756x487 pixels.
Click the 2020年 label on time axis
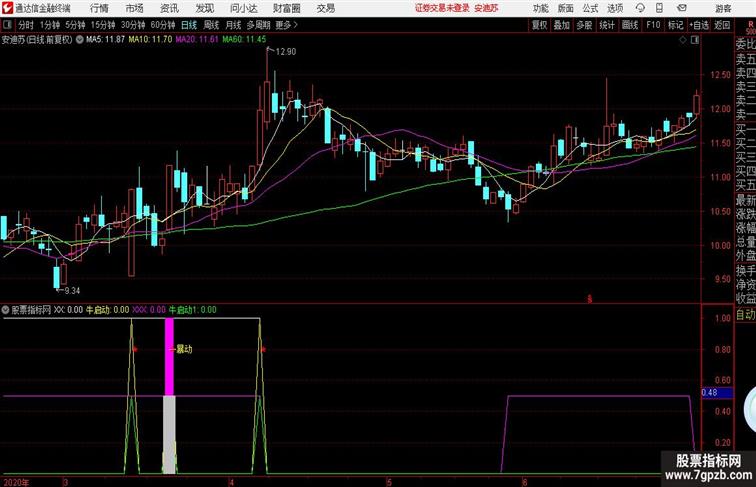coord(16,482)
